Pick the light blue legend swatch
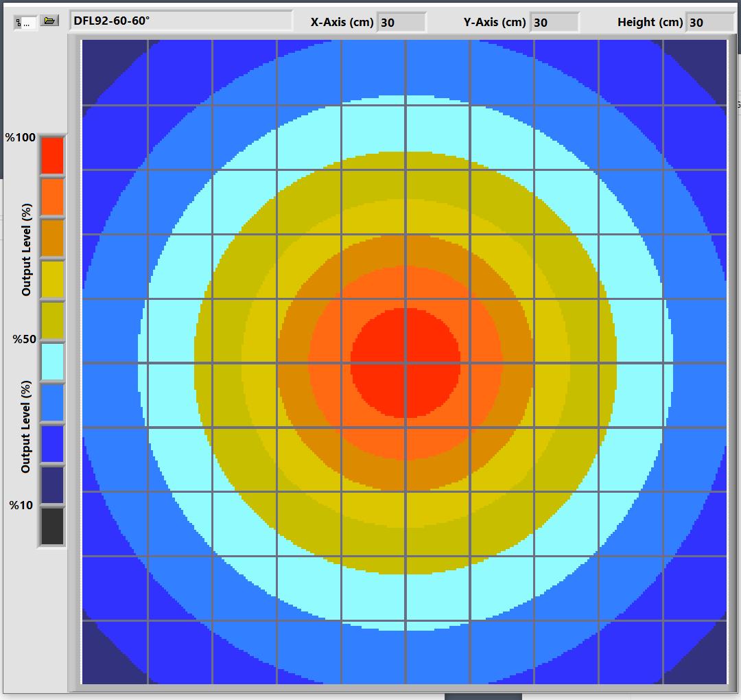The width and height of the screenshot is (741, 700). pyautogui.click(x=52, y=403)
